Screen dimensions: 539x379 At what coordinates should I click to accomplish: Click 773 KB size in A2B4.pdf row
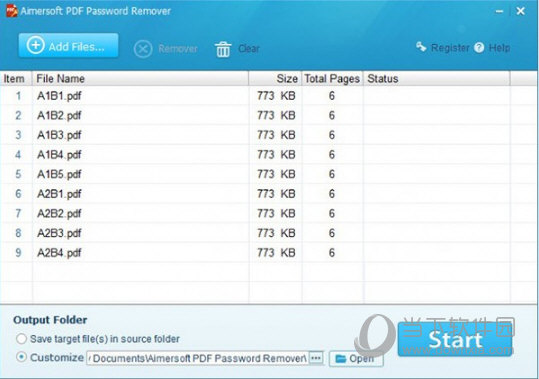point(276,253)
